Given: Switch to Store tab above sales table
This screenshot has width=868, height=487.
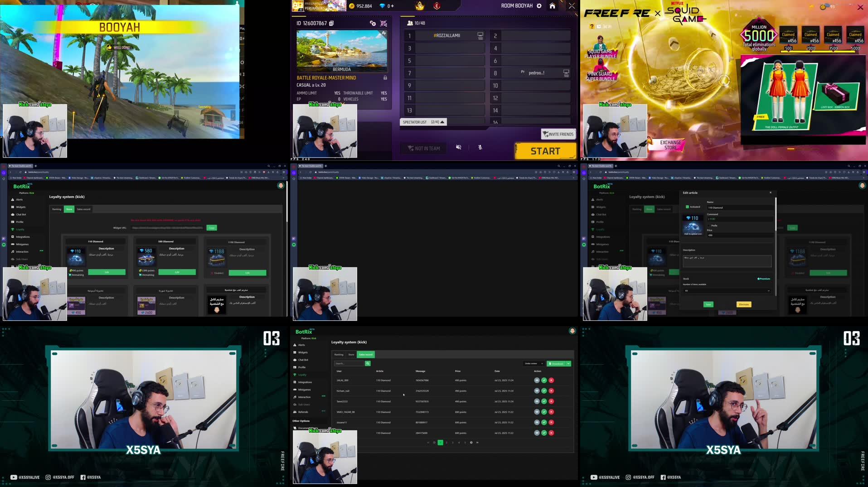Looking at the screenshot, I should click(x=351, y=354).
